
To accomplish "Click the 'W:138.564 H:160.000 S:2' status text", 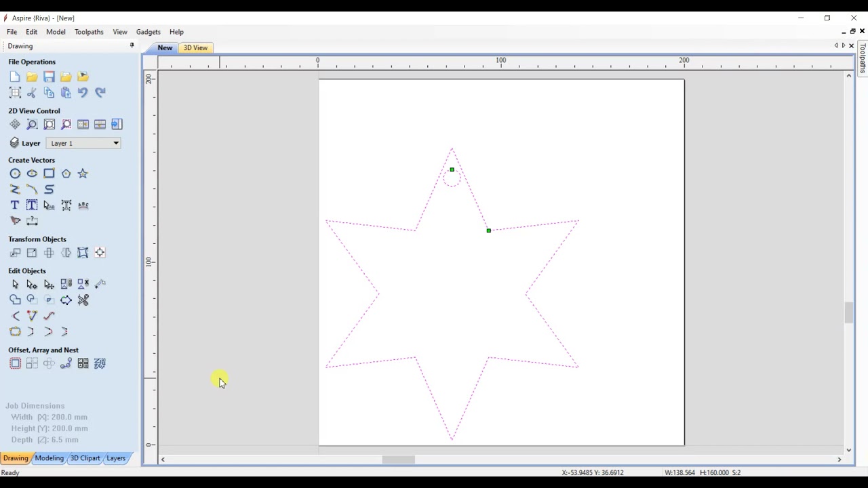I will pyautogui.click(x=703, y=472).
